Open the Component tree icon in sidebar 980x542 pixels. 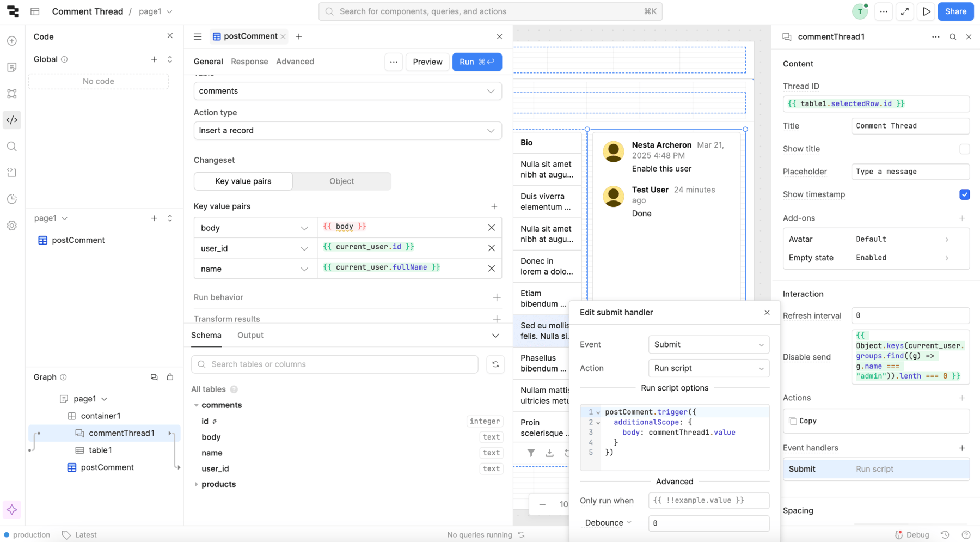12,94
